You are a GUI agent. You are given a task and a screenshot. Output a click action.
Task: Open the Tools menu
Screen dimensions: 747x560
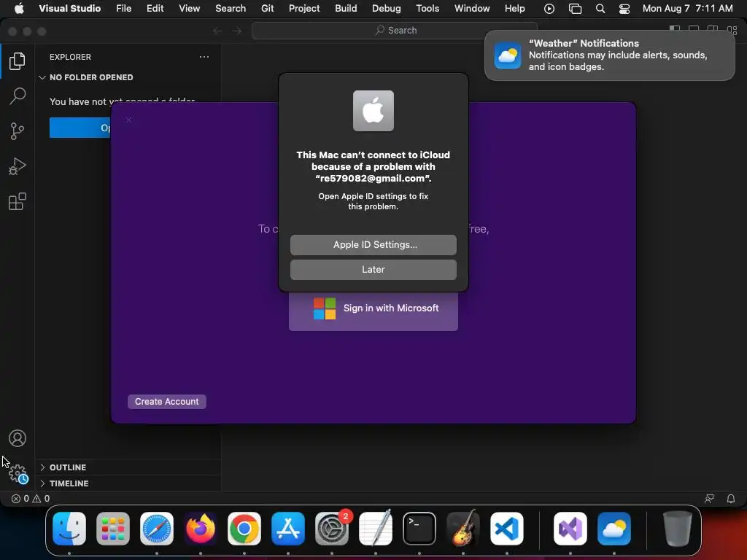[x=427, y=8]
